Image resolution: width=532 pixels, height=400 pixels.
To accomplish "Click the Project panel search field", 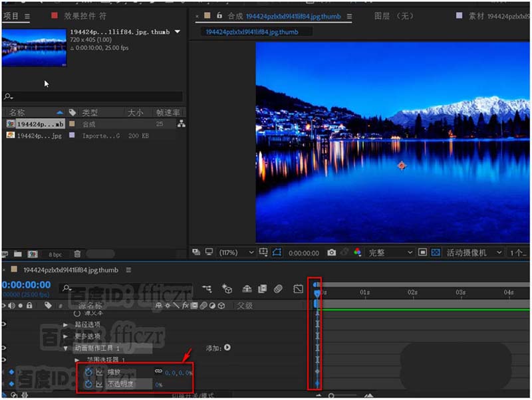I will pos(93,96).
